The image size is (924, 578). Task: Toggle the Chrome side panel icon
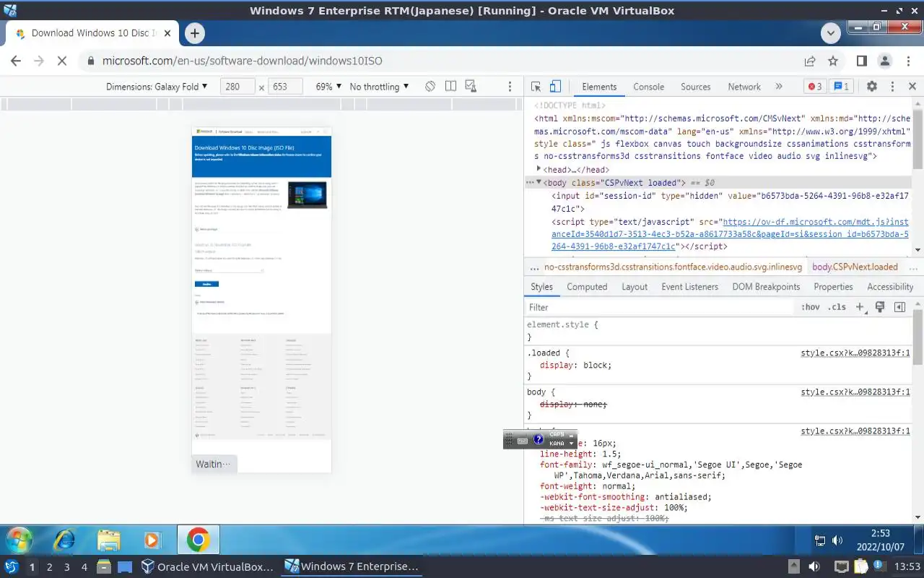(862, 61)
